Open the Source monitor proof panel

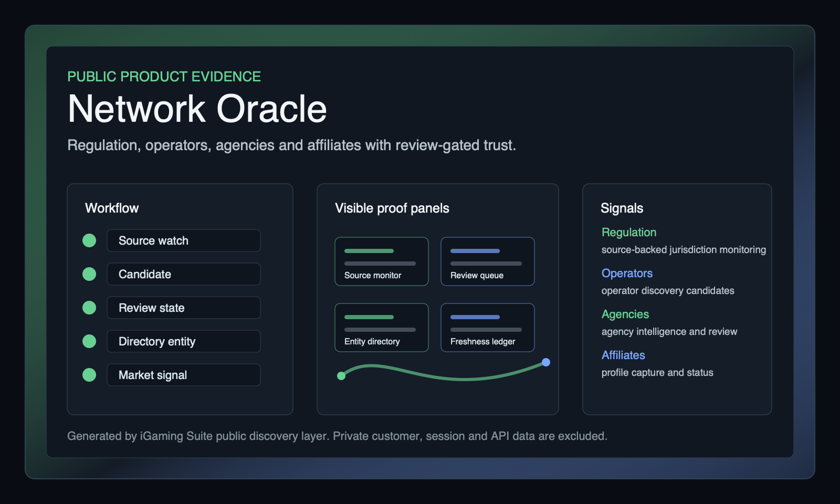(x=382, y=261)
